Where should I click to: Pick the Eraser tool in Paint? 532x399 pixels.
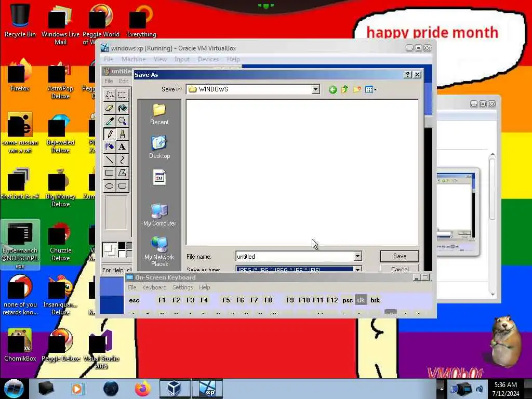tap(109, 108)
